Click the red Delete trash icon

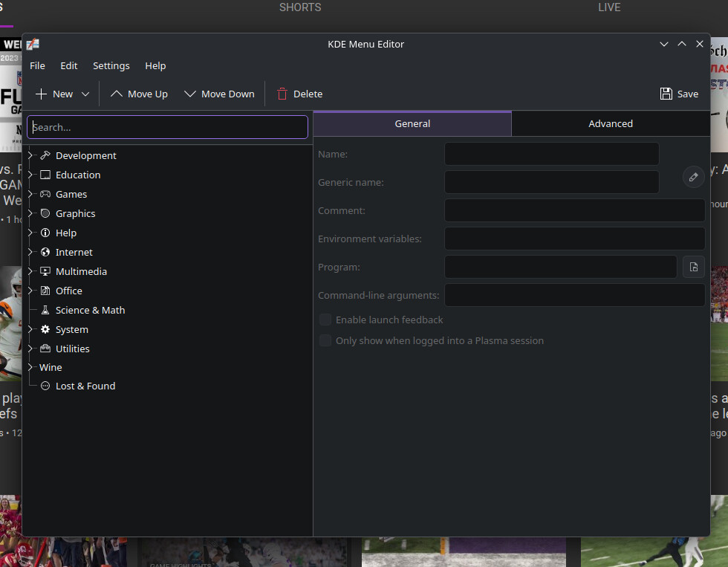click(282, 94)
